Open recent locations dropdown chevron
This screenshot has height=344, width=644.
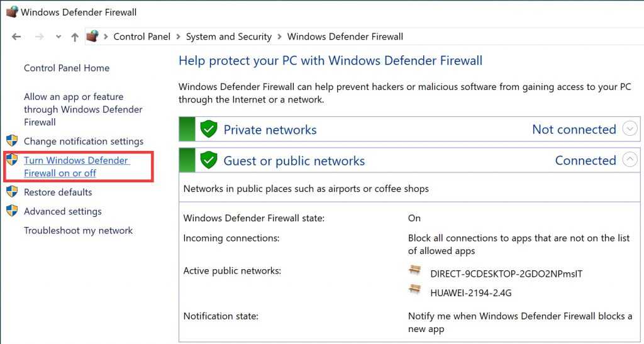(x=58, y=37)
